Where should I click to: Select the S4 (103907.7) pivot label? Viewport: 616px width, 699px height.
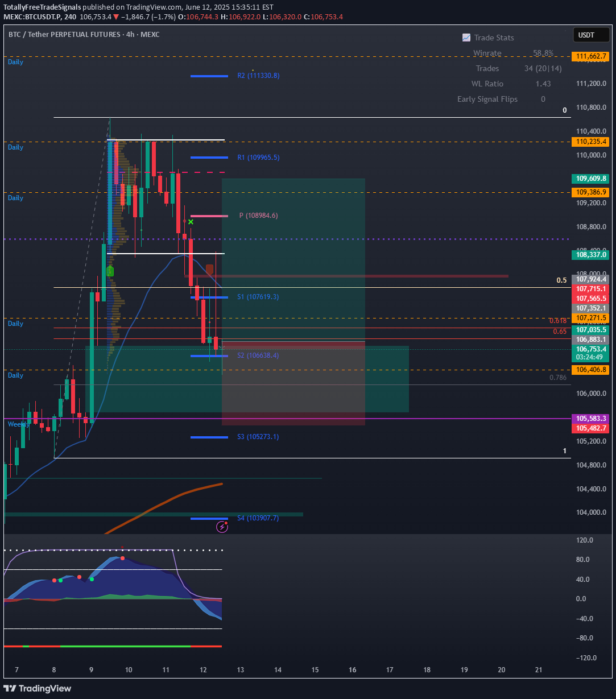[x=258, y=519]
